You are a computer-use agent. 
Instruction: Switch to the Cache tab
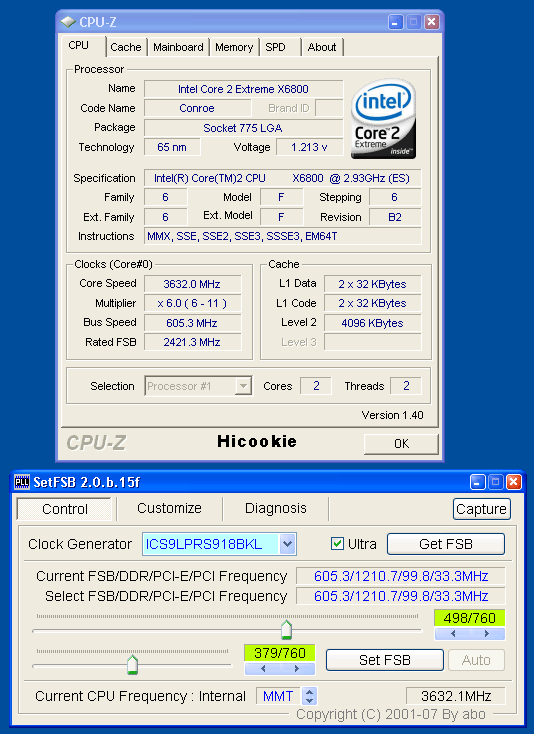click(x=126, y=47)
